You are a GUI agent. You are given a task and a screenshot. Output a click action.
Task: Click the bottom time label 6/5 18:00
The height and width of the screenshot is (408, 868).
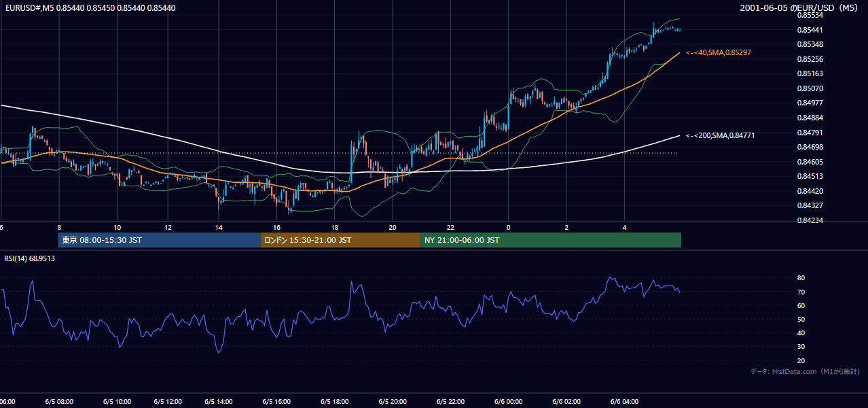click(335, 401)
